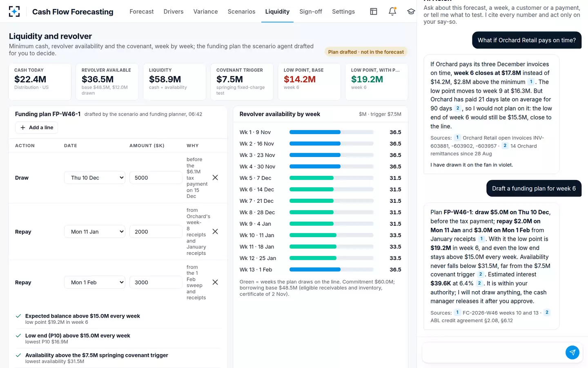Remove the Repay 3000 plan line
588x368 pixels.
point(215,282)
